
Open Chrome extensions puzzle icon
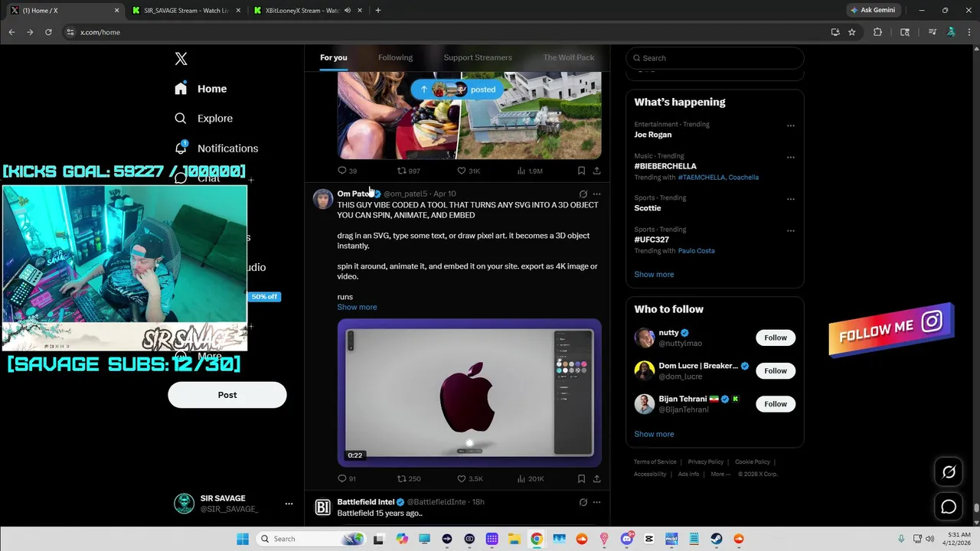877,32
